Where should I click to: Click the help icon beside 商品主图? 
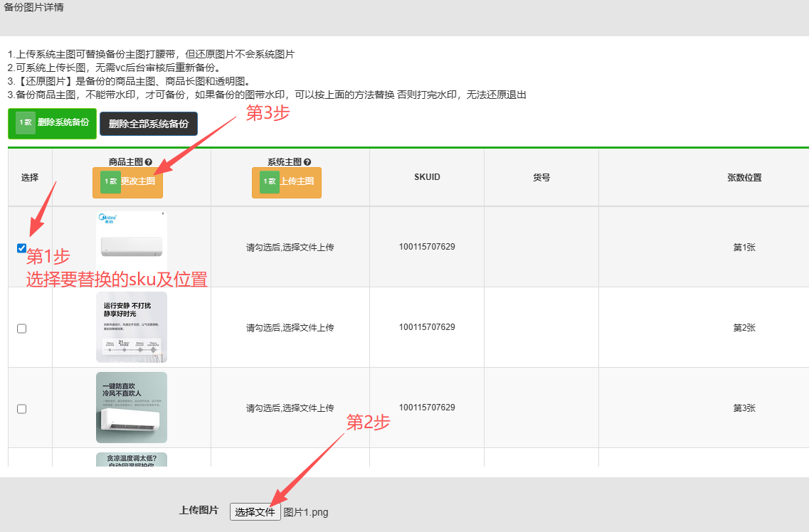pos(149,162)
